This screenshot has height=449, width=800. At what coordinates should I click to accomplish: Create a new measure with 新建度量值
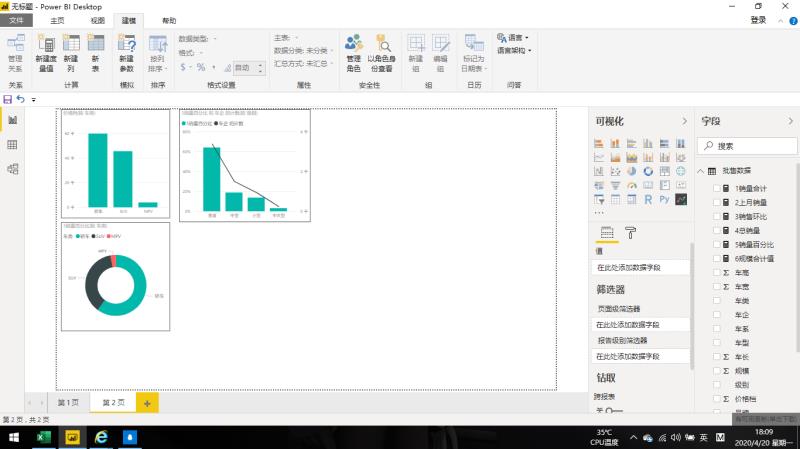[x=46, y=53]
